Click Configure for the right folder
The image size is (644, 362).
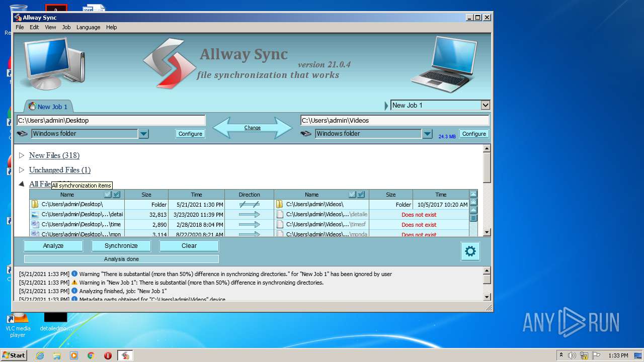coord(474,134)
